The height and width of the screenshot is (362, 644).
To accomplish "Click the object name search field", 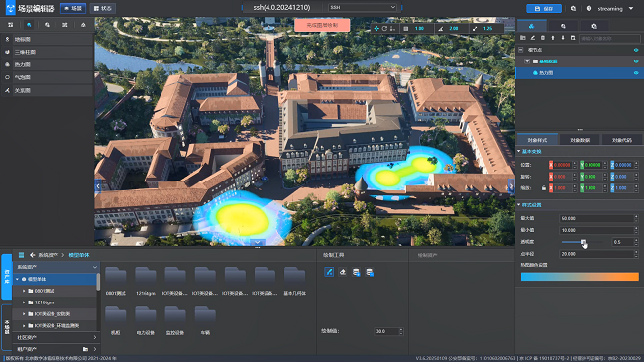I will [609, 39].
